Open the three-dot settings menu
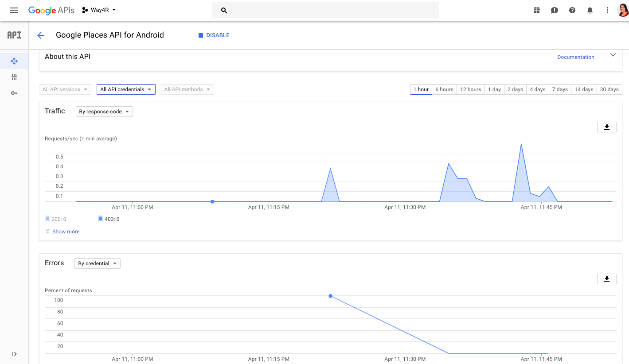 coord(608,10)
